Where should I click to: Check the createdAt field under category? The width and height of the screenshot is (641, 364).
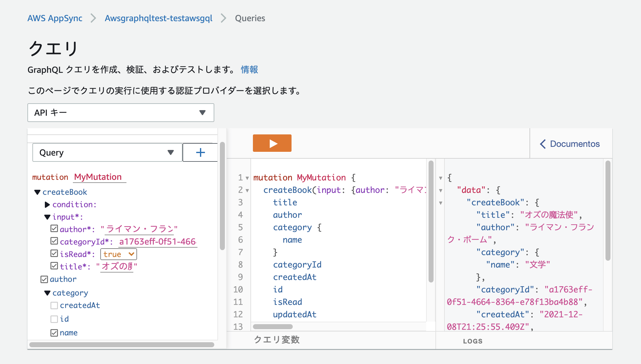click(54, 306)
